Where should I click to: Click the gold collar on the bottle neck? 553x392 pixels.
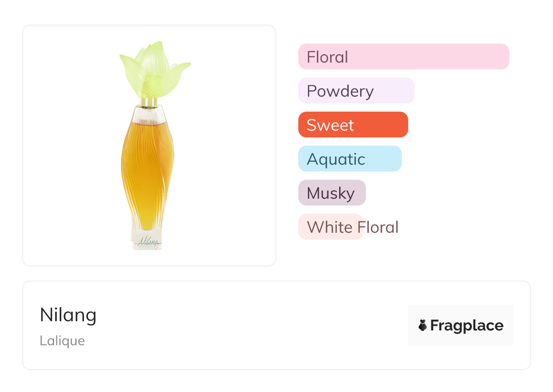pyautogui.click(x=148, y=102)
